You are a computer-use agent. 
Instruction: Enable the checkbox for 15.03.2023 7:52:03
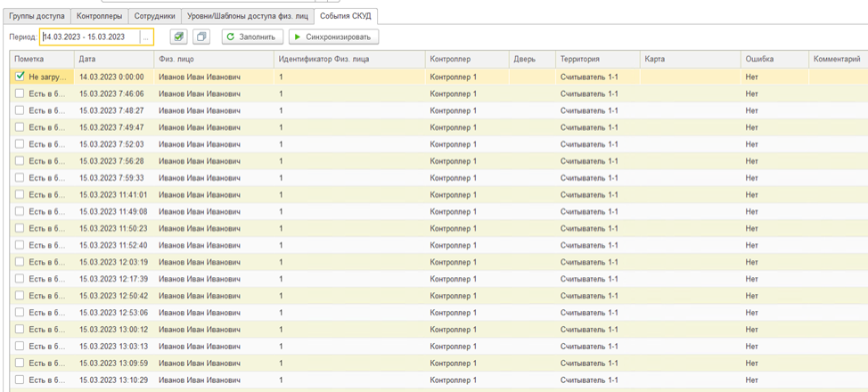(x=20, y=144)
